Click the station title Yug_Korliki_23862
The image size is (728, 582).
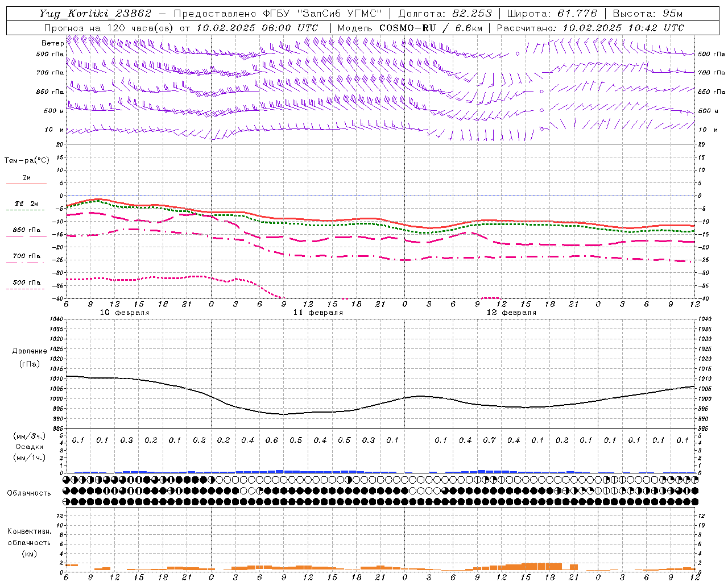pos(95,14)
